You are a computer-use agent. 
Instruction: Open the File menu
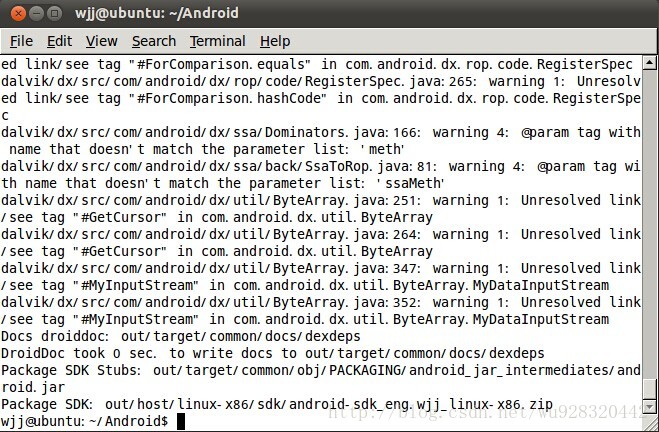click(x=21, y=41)
